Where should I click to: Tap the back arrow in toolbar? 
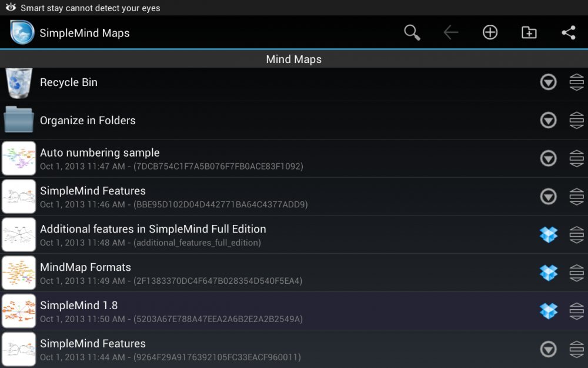pos(451,33)
